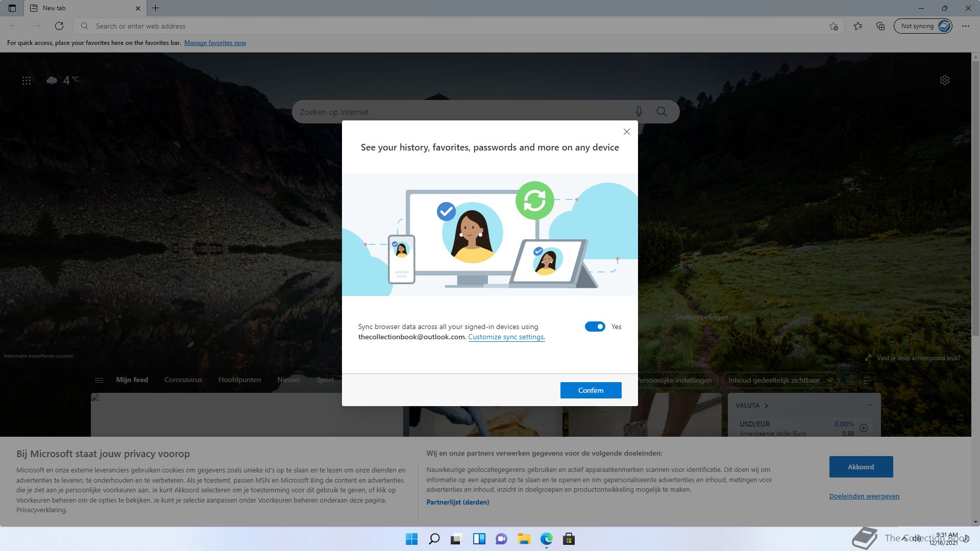Open Manage favorites now link
This screenshot has width=980, height=551.
tap(215, 43)
